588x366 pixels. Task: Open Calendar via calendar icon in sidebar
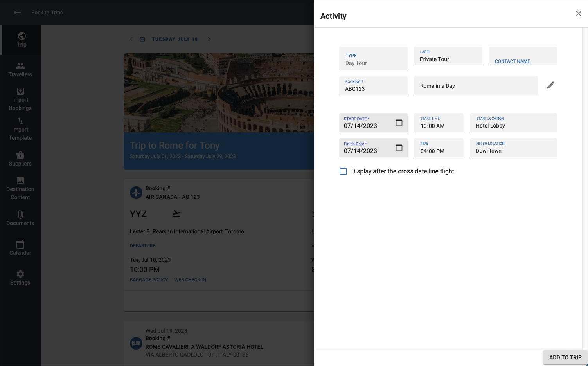click(x=20, y=244)
